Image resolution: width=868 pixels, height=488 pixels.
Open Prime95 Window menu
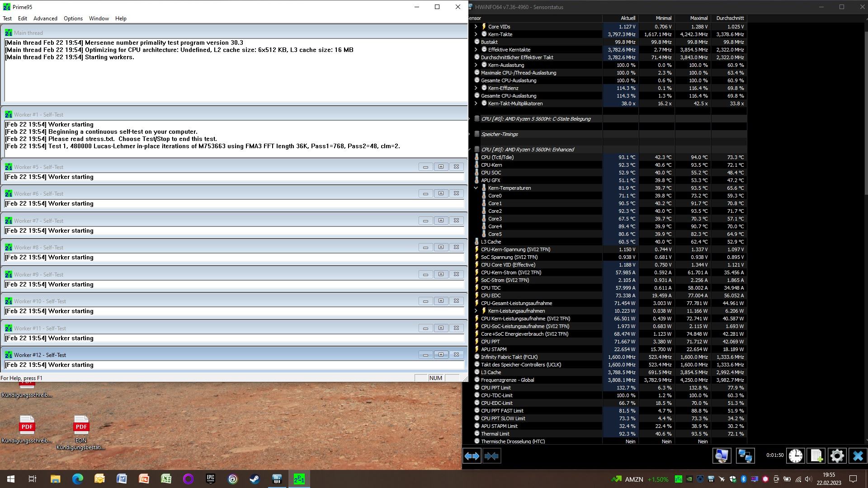(x=99, y=19)
